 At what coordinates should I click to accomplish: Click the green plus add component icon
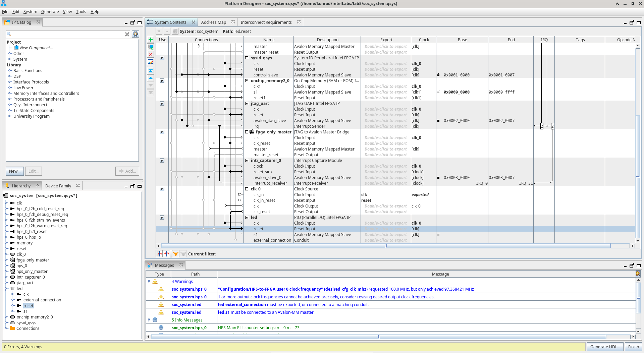[x=151, y=40]
